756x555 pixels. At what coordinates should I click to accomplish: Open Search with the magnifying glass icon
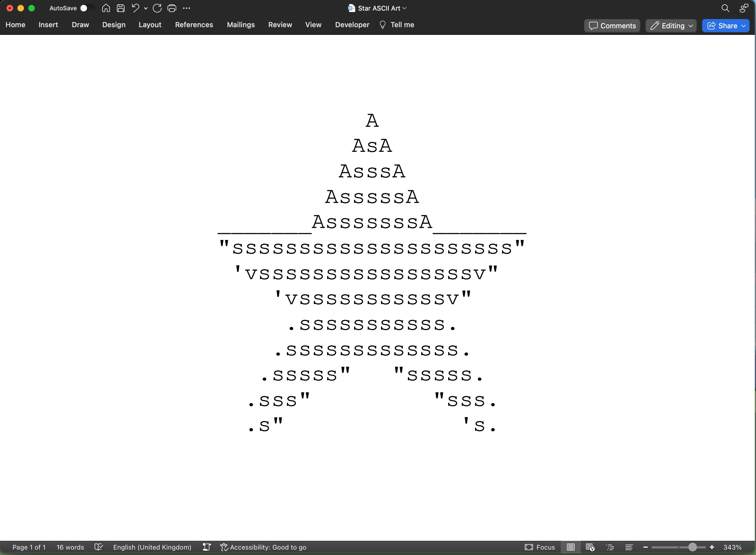click(x=725, y=8)
